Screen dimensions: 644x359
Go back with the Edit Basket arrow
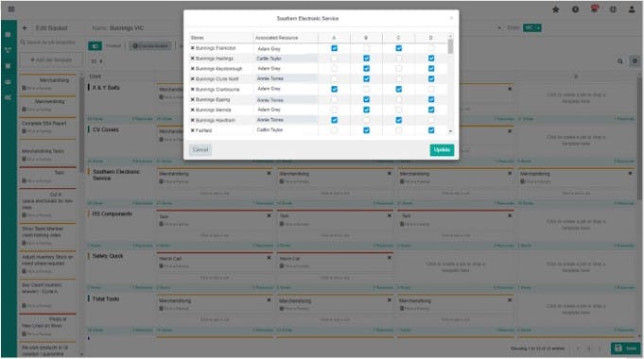(x=26, y=28)
